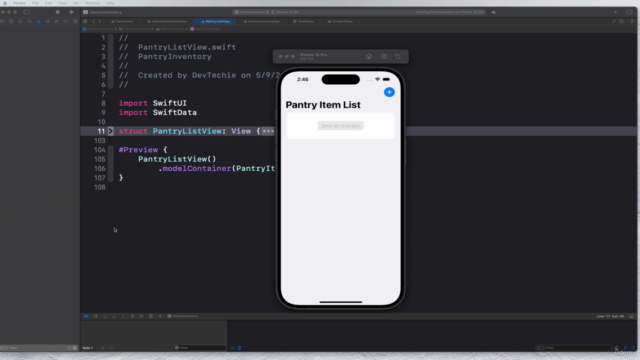
Task: Open the Help menu
Action: (x=110, y=3)
